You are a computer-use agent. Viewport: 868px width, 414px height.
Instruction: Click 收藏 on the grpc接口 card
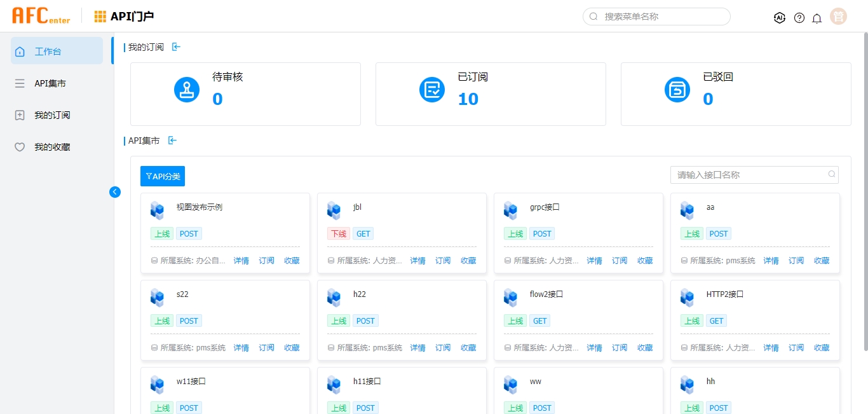(645, 261)
